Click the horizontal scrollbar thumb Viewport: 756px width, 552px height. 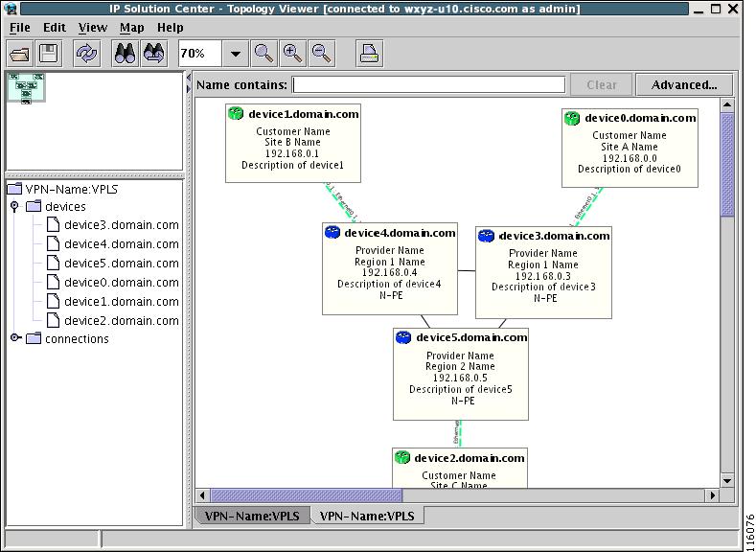307,495
